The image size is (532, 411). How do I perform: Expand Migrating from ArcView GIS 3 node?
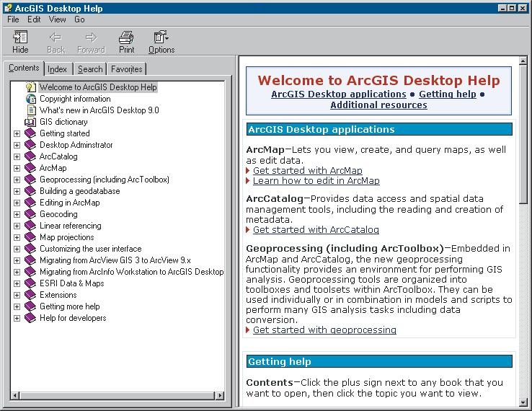[x=17, y=260]
